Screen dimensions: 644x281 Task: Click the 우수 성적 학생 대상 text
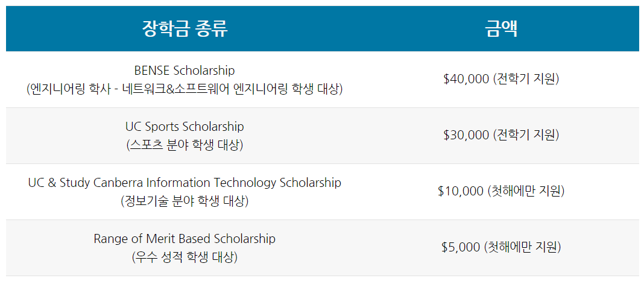185,257
